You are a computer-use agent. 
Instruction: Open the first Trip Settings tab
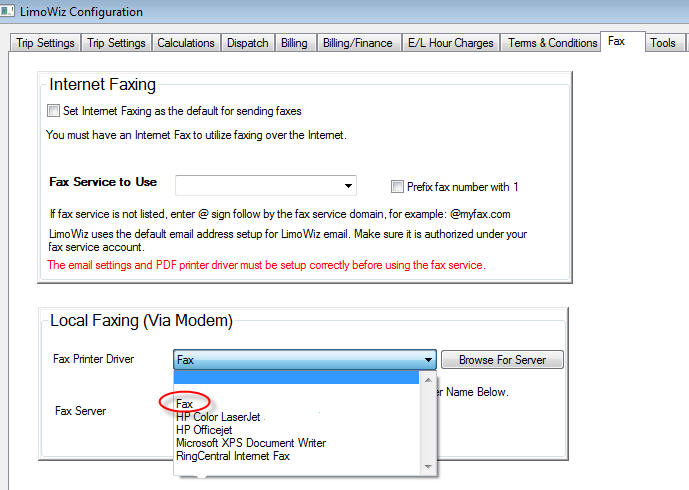point(45,43)
